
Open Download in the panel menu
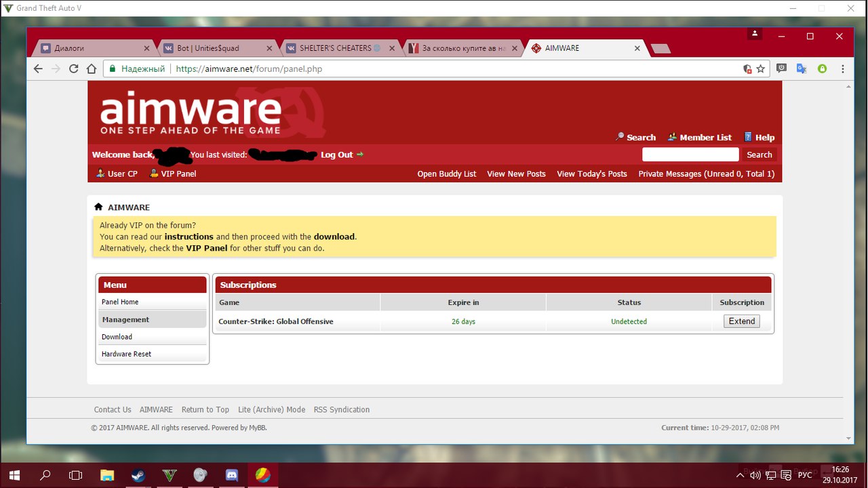tap(117, 337)
